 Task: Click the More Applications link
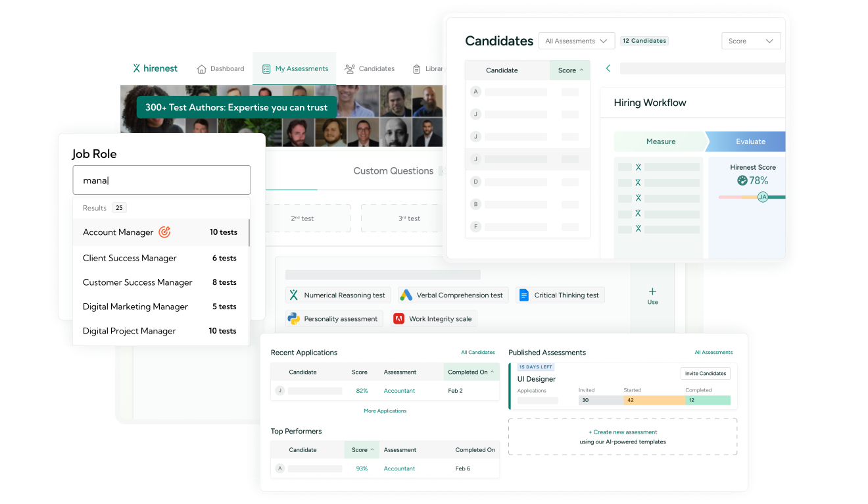click(385, 411)
